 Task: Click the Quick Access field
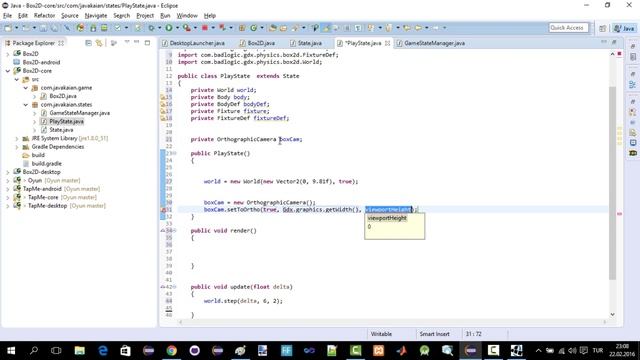(x=568, y=28)
